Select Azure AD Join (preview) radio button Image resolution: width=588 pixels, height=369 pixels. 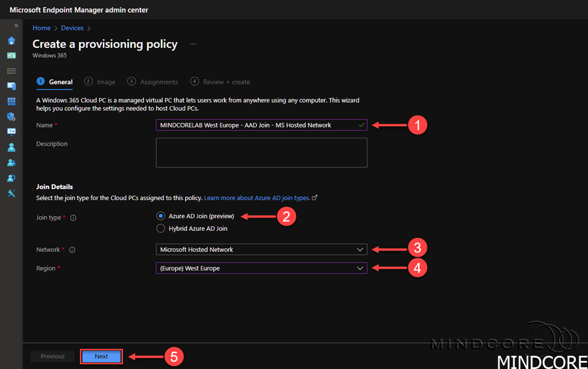pos(161,216)
